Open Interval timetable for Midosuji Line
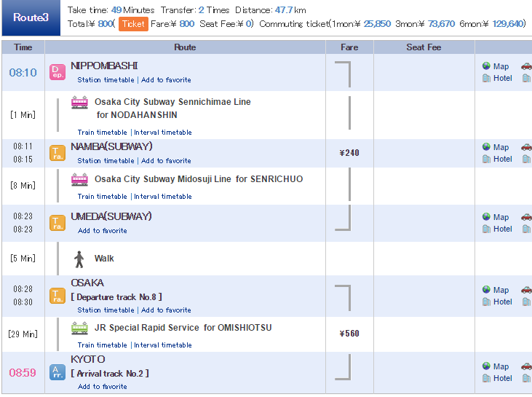 coord(163,197)
